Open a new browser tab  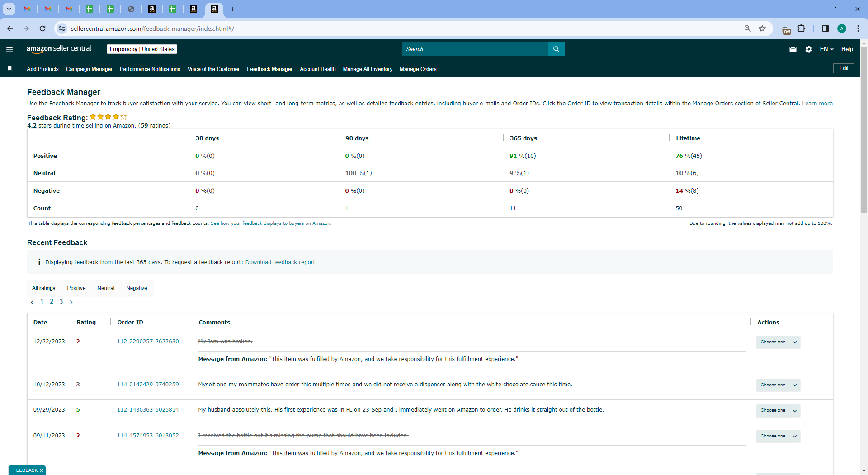tap(232, 9)
